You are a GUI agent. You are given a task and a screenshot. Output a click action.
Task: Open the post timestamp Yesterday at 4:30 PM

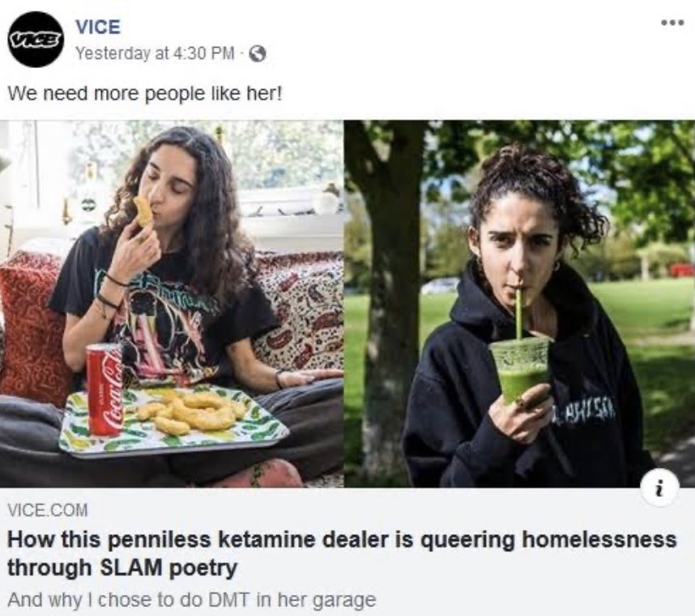[x=155, y=53]
